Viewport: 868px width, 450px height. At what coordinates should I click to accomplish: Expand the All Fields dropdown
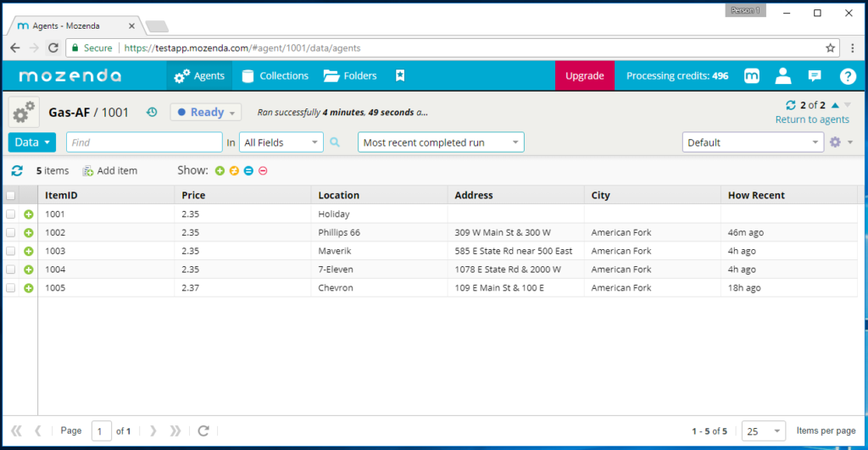[281, 142]
